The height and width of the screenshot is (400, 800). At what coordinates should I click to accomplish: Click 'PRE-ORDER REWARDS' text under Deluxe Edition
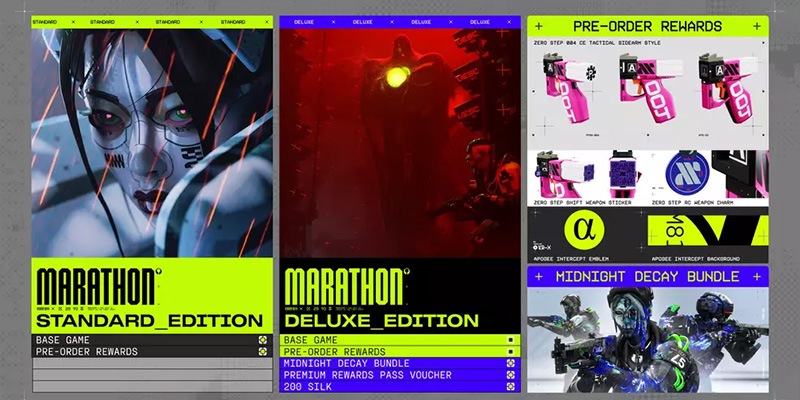[335, 352]
